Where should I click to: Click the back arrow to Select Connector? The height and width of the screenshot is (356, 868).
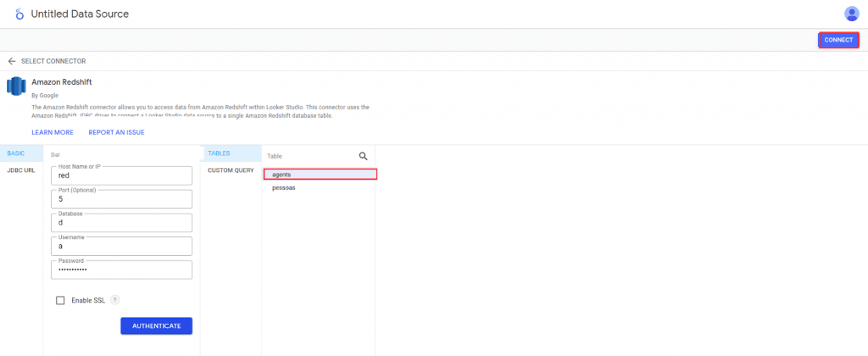pos(12,61)
